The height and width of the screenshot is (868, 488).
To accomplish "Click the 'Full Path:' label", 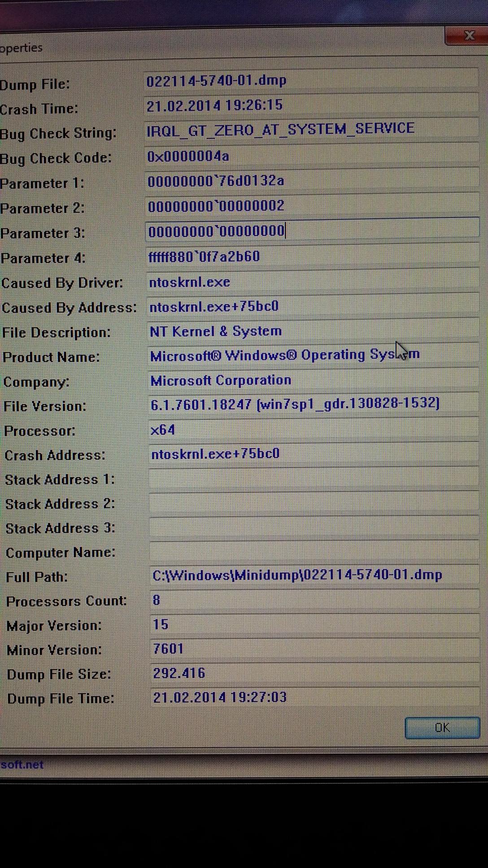I will click(x=37, y=577).
